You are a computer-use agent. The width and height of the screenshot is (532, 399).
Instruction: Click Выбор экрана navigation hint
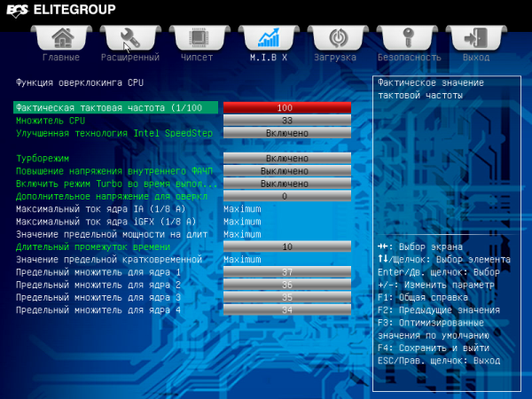point(420,247)
